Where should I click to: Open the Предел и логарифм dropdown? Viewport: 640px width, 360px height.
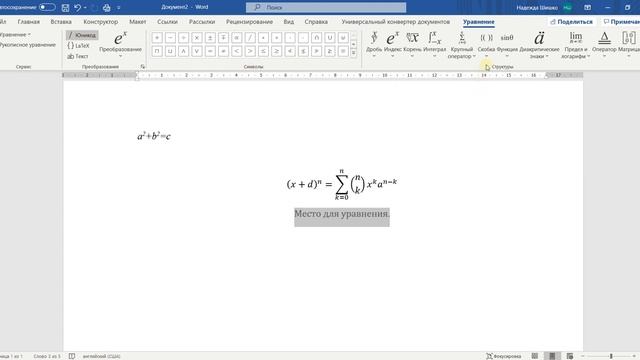(x=576, y=45)
